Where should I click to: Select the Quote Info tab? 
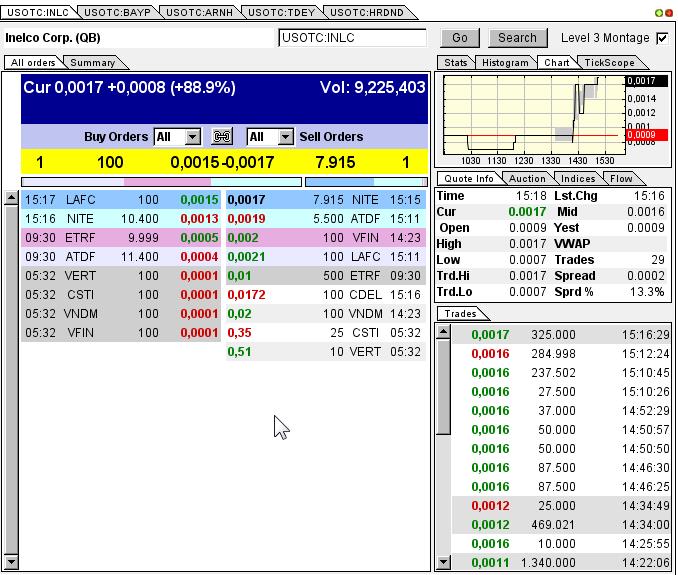click(x=469, y=179)
